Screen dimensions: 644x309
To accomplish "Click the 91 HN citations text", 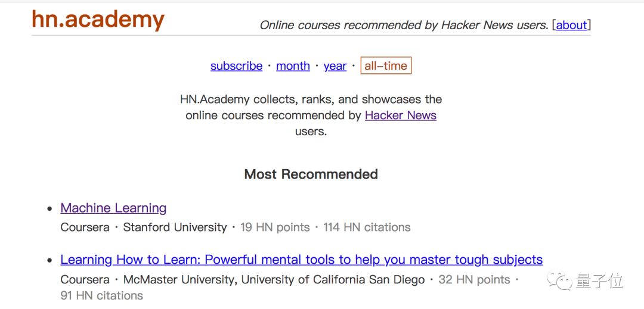I will [x=102, y=296].
